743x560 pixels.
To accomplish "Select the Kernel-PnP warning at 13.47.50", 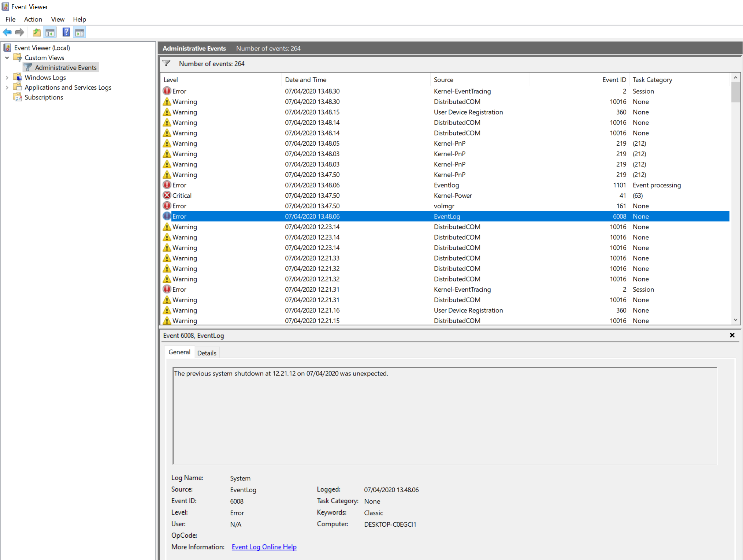I will coord(446,175).
